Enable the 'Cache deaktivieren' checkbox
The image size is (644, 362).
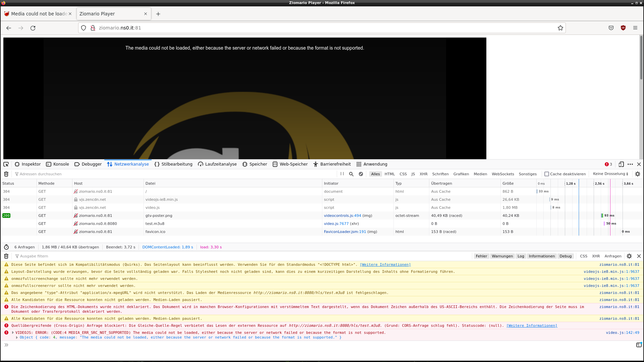tap(547, 174)
